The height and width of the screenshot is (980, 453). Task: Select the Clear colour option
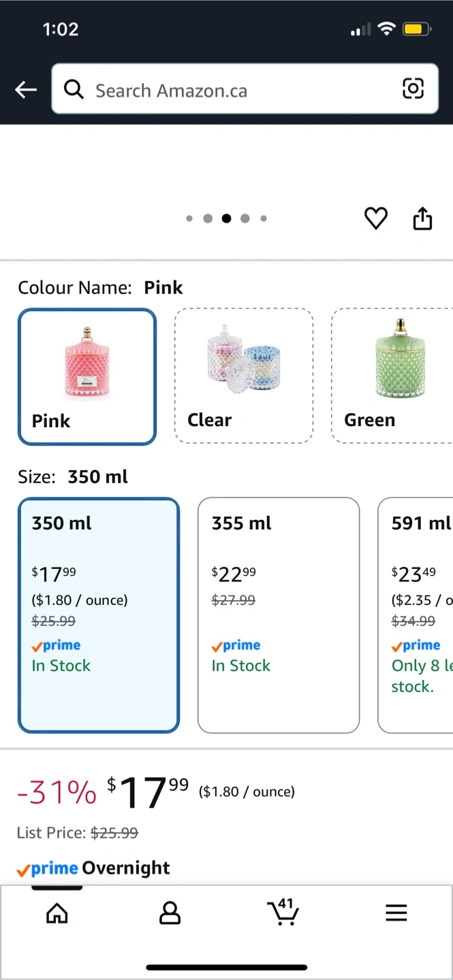(244, 376)
